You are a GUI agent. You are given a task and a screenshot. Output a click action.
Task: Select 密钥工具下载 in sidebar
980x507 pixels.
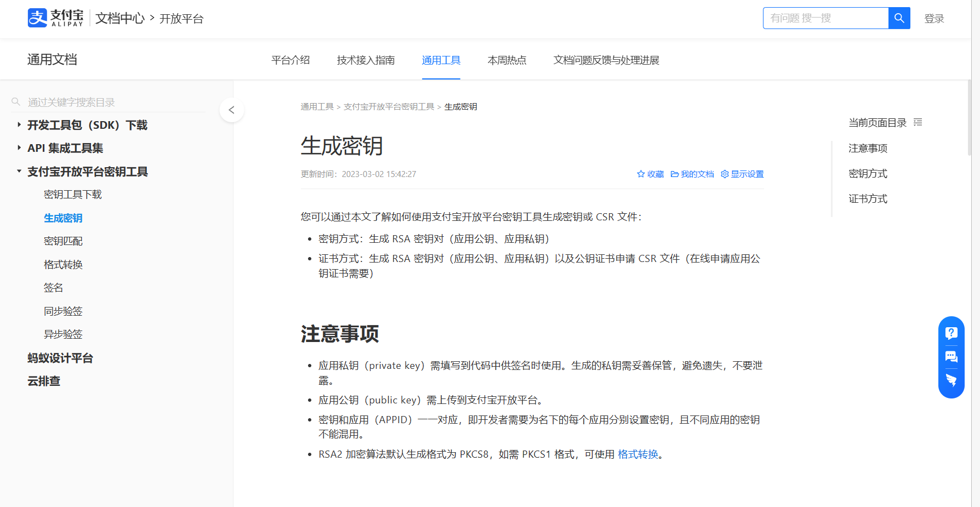tap(73, 195)
